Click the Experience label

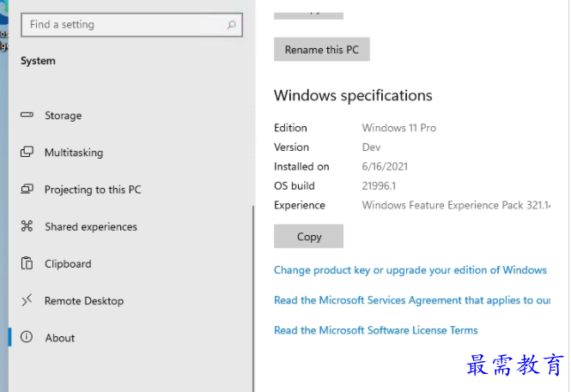point(300,206)
